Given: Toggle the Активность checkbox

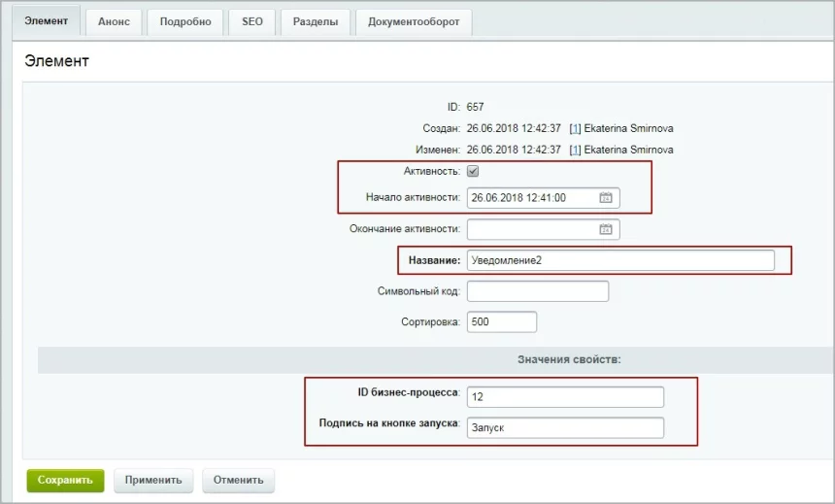Looking at the screenshot, I should click(473, 171).
